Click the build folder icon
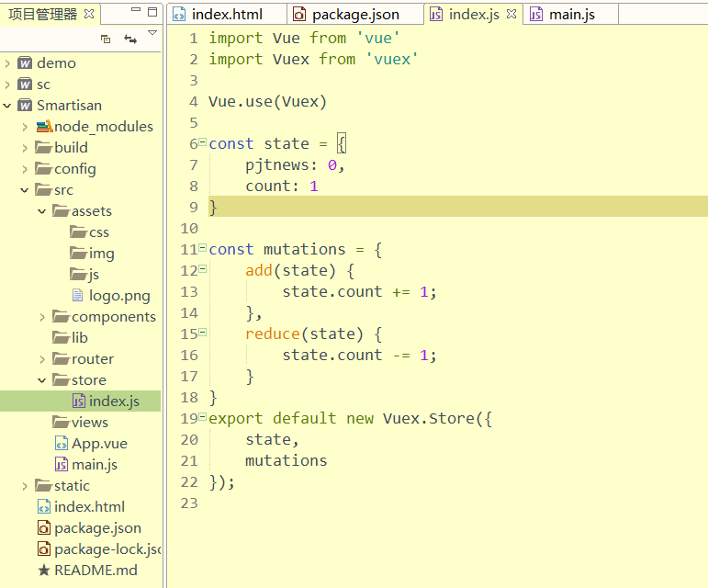The height and width of the screenshot is (588, 708). point(44,147)
